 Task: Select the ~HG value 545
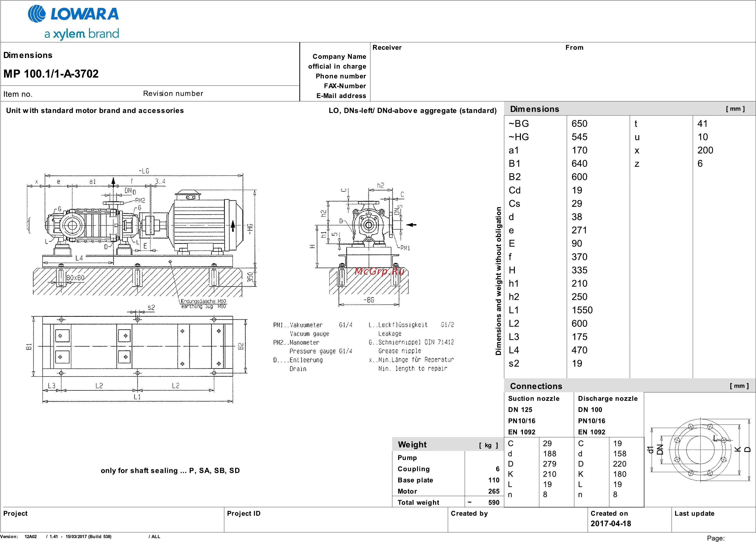(579, 137)
